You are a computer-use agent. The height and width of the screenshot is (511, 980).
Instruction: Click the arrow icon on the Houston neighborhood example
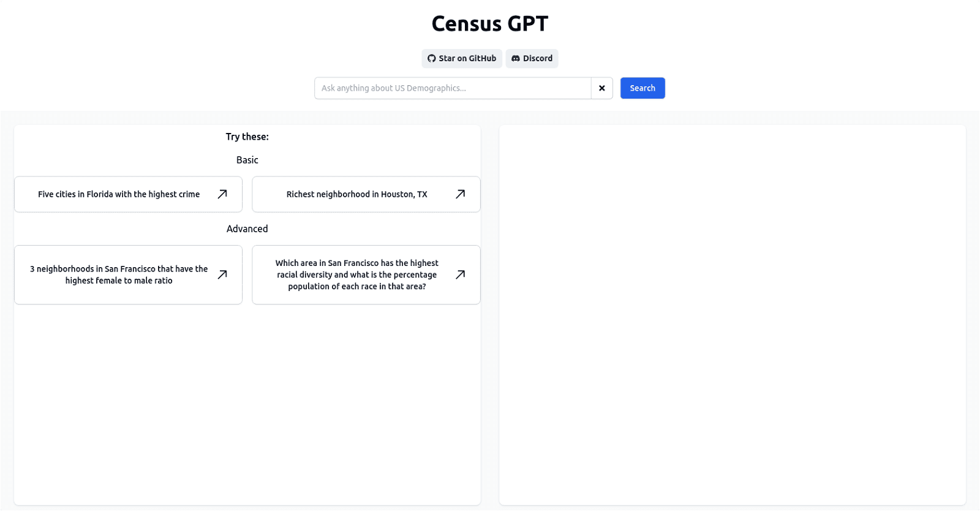point(459,194)
